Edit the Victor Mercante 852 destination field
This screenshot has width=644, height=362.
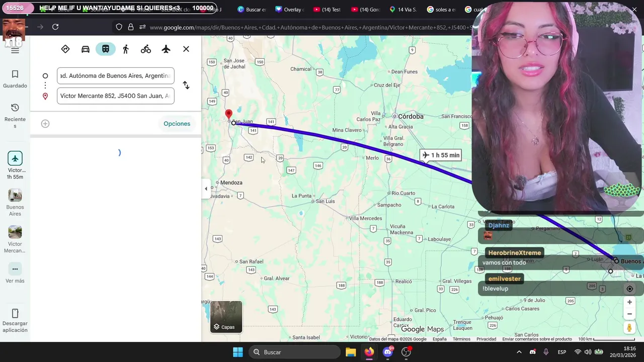(x=116, y=96)
